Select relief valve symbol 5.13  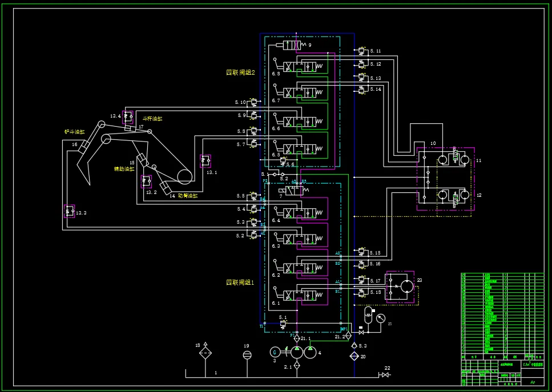click(x=361, y=78)
